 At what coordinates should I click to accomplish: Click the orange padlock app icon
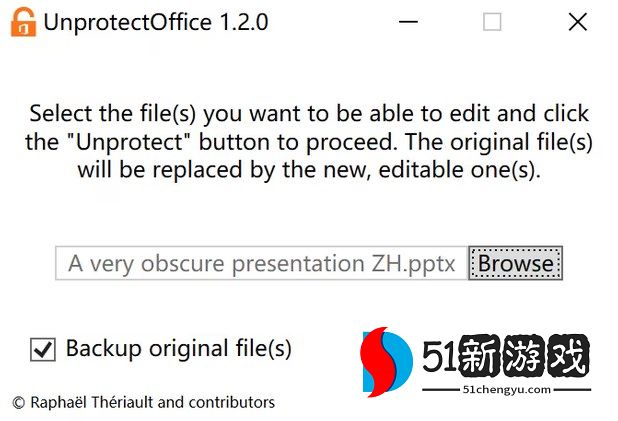point(22,22)
